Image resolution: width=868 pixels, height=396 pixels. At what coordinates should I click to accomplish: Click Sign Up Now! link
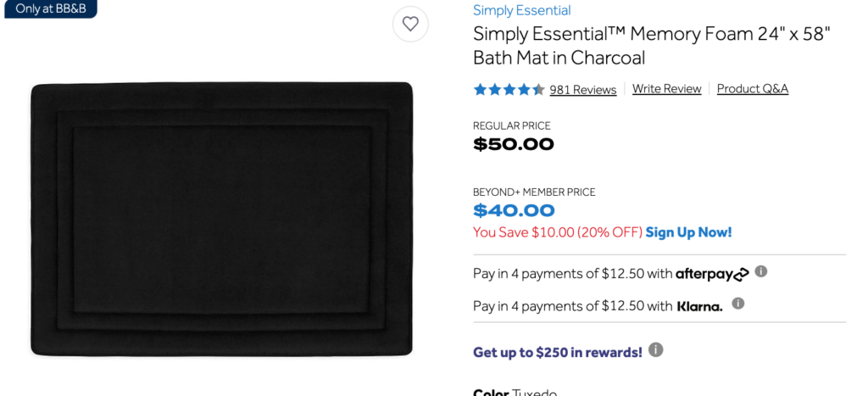click(x=688, y=232)
